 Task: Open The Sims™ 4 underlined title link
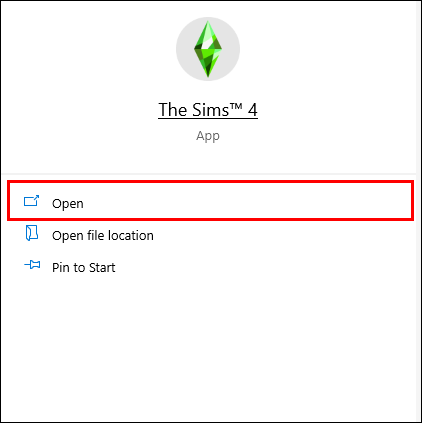(208, 110)
